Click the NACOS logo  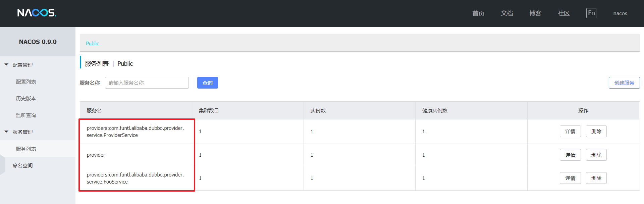click(37, 13)
